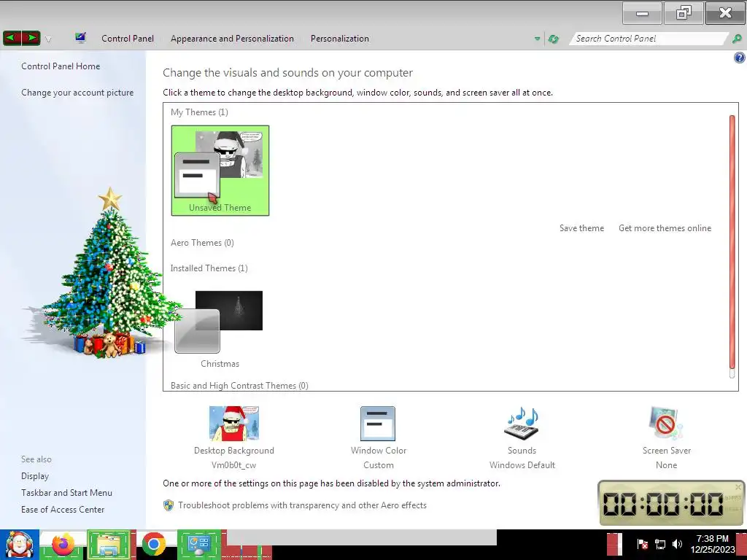The height and width of the screenshot is (560, 747).
Task: Click the Custom window color label
Action: point(379,465)
